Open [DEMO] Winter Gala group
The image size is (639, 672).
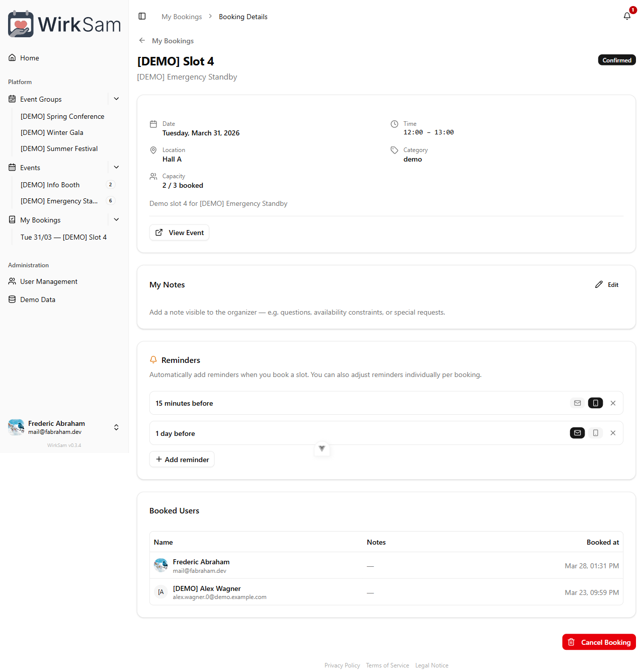pyautogui.click(x=52, y=132)
